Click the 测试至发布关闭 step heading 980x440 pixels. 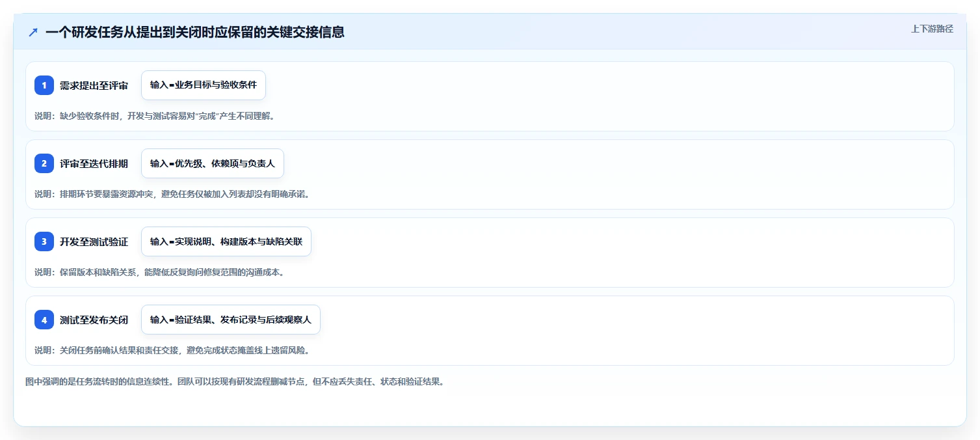point(94,320)
